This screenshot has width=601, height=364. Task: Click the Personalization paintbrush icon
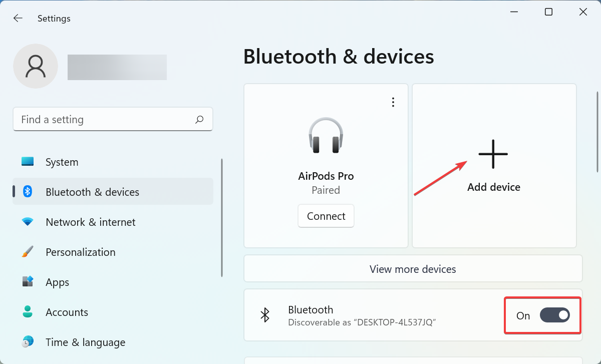(x=28, y=252)
